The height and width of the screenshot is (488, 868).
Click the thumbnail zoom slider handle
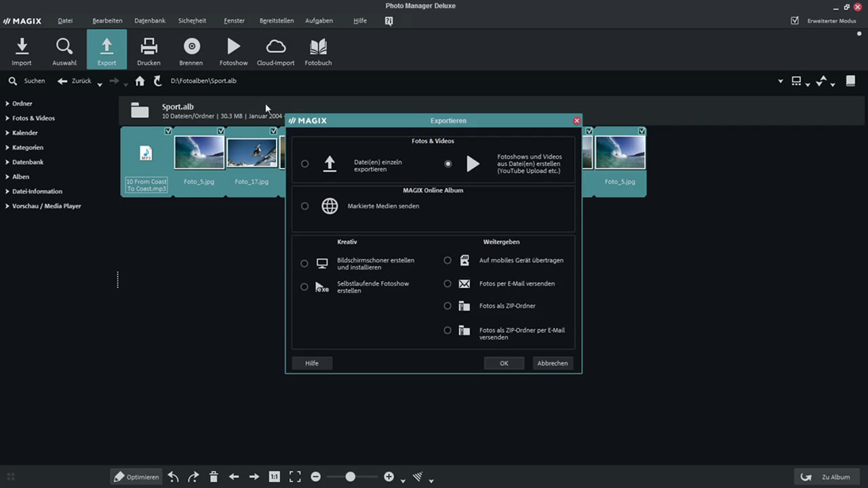[x=350, y=476]
